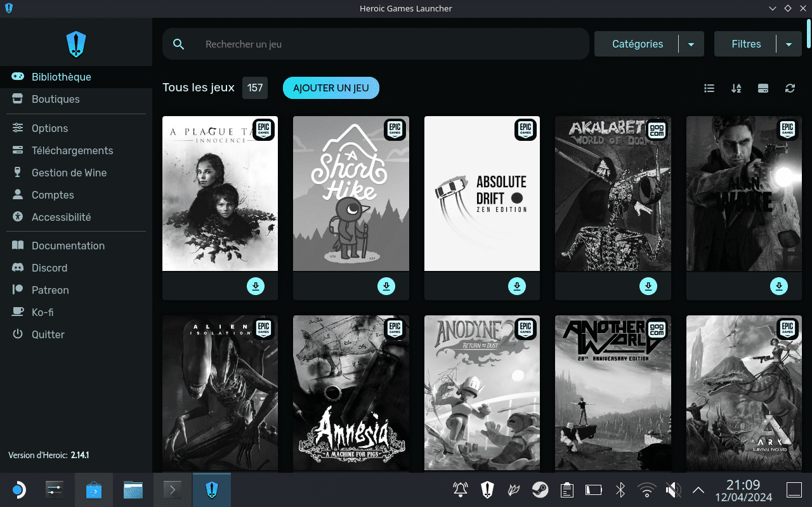
Task: Click Quitter to exit Heroic
Action: (76, 334)
